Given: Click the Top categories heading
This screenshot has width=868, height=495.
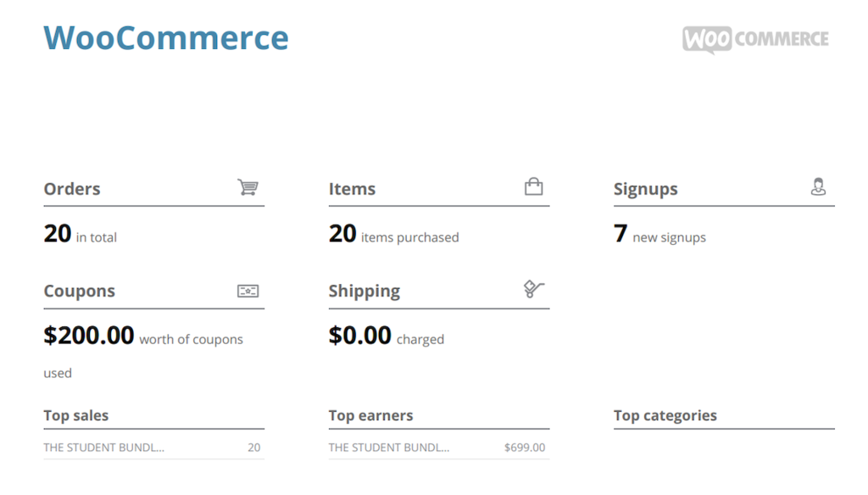Looking at the screenshot, I should pos(665,415).
